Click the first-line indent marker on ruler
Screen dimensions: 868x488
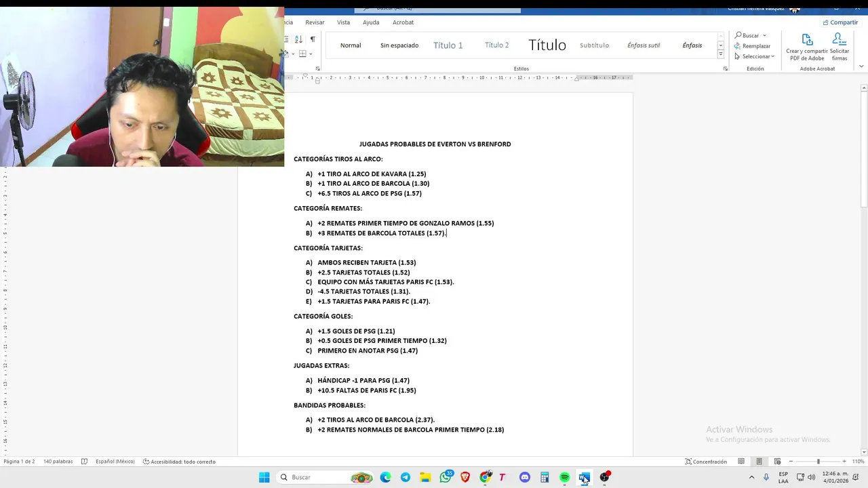point(305,76)
